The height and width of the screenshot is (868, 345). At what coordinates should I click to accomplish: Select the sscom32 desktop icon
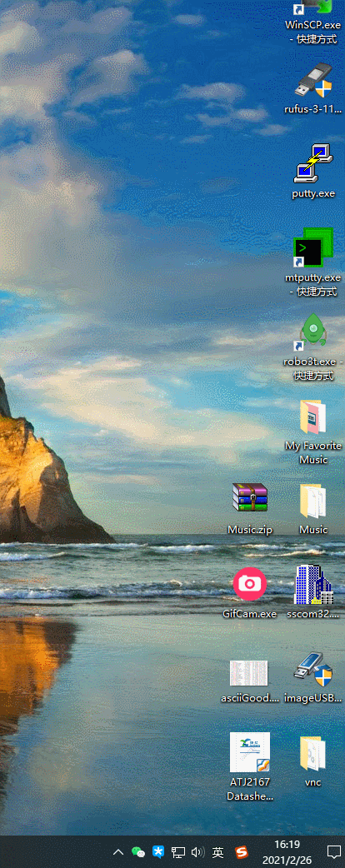pos(313,584)
